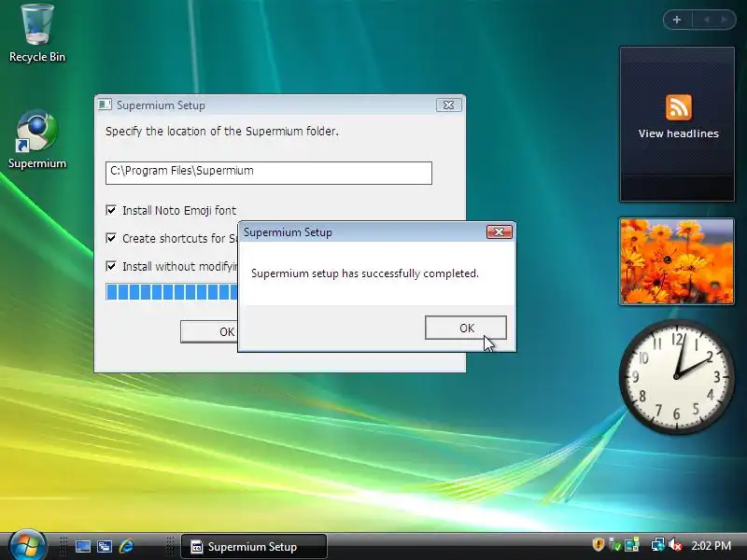Click the network tray icon
This screenshot has width=747, height=560.
click(x=657, y=544)
